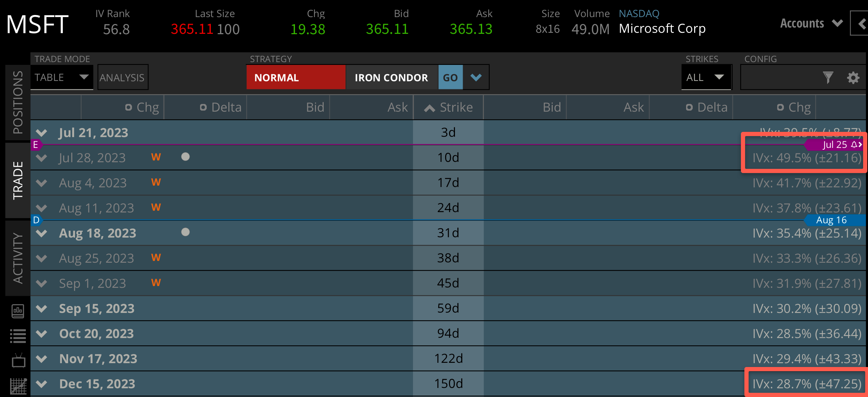This screenshot has width=868, height=397.
Task: Open the bar chart icon in left sidebar
Action: coord(18,311)
